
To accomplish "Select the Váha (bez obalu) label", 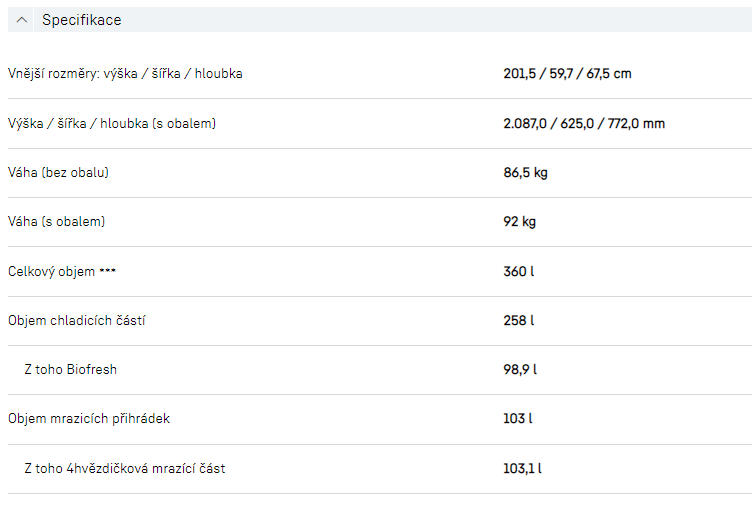I will click(x=58, y=173).
